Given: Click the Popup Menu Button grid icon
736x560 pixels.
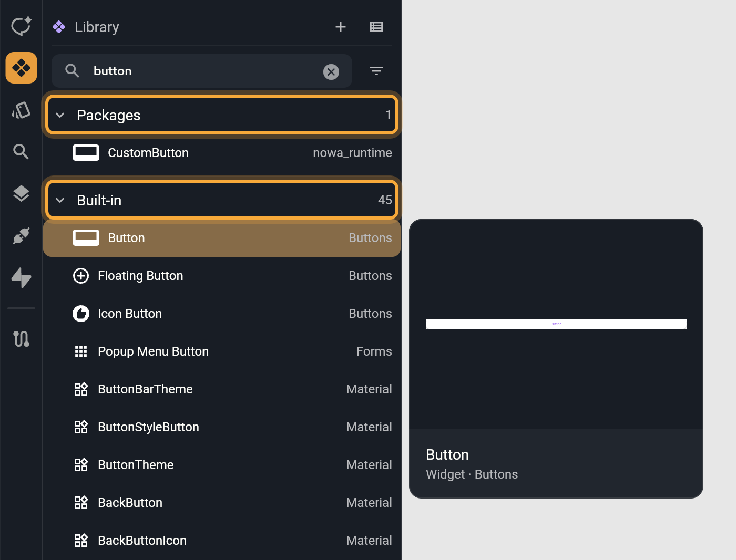Looking at the screenshot, I should click(81, 351).
